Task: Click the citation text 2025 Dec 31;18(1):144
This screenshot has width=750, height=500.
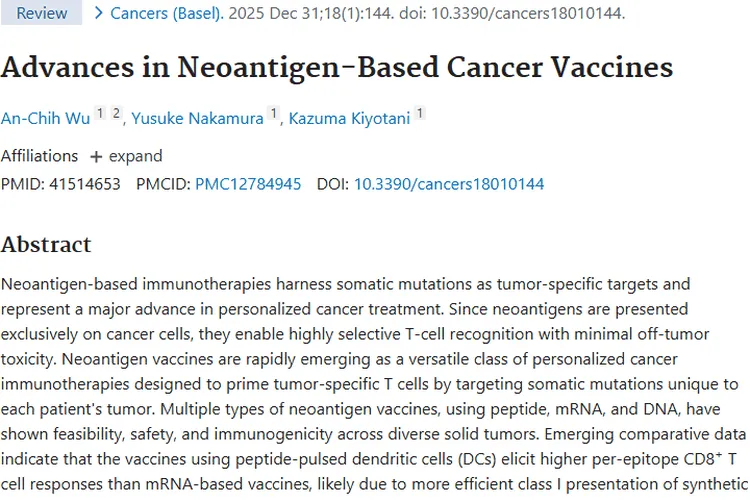Action: 316,13
